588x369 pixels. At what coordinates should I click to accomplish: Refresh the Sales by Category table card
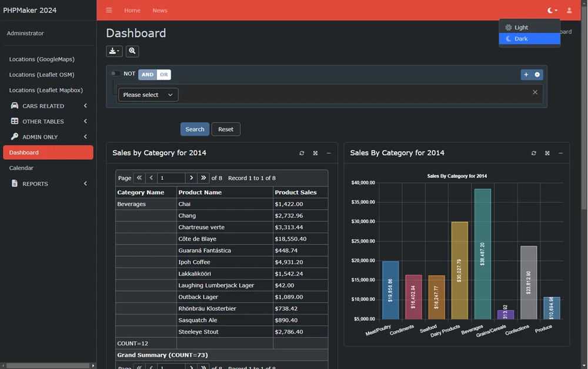[x=302, y=153]
